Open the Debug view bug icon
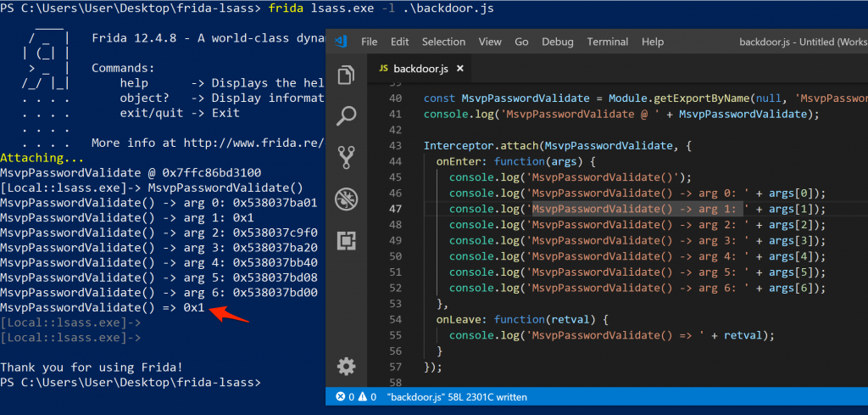The height and width of the screenshot is (415, 868). click(x=346, y=199)
